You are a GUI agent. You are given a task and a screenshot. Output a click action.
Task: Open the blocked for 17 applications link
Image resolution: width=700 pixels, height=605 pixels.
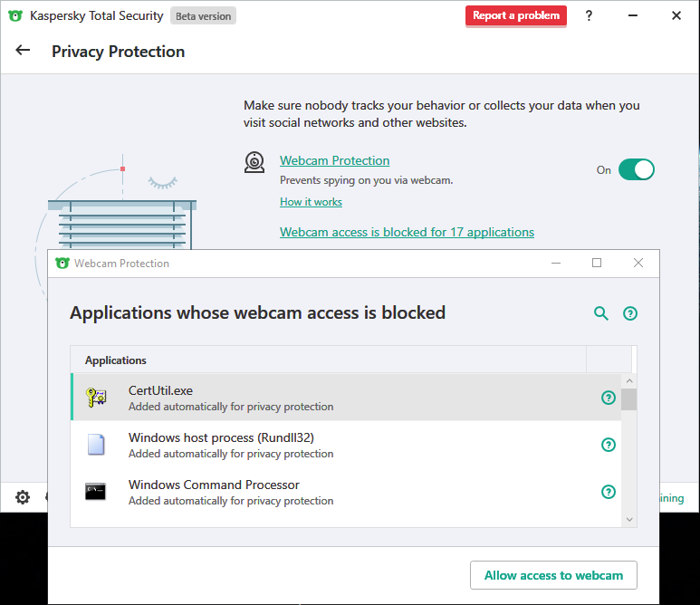click(407, 232)
